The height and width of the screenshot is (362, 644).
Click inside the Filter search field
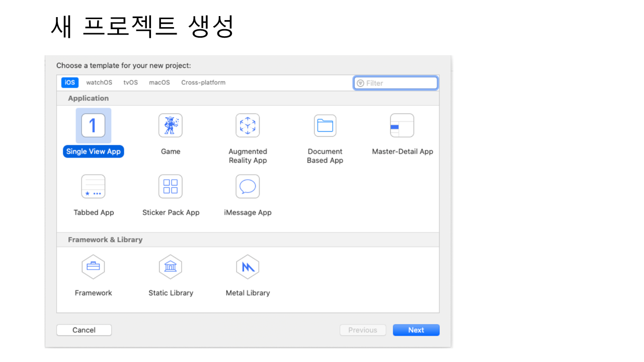(400, 83)
